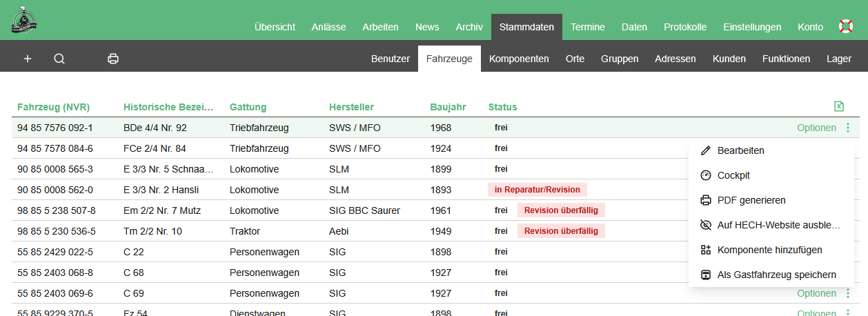Choose Komponente hinzufügen menu entry
The height and width of the screenshot is (316, 868).
coord(771,250)
